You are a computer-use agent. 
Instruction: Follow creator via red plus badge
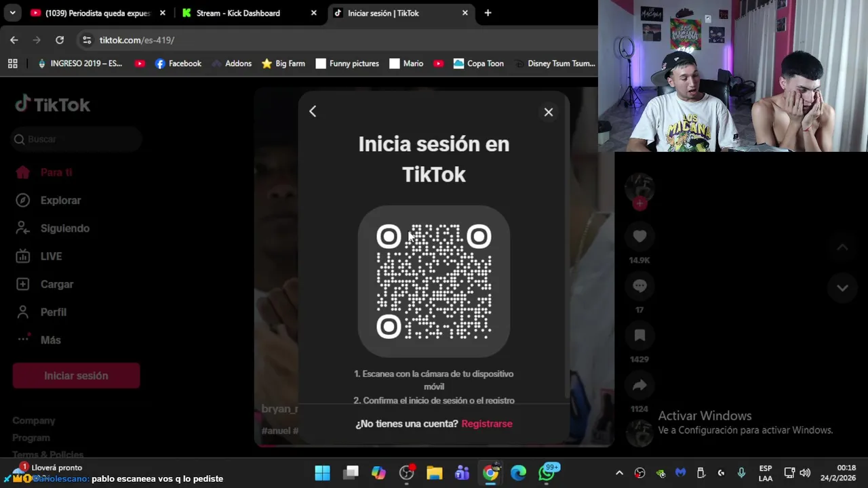[639, 203]
